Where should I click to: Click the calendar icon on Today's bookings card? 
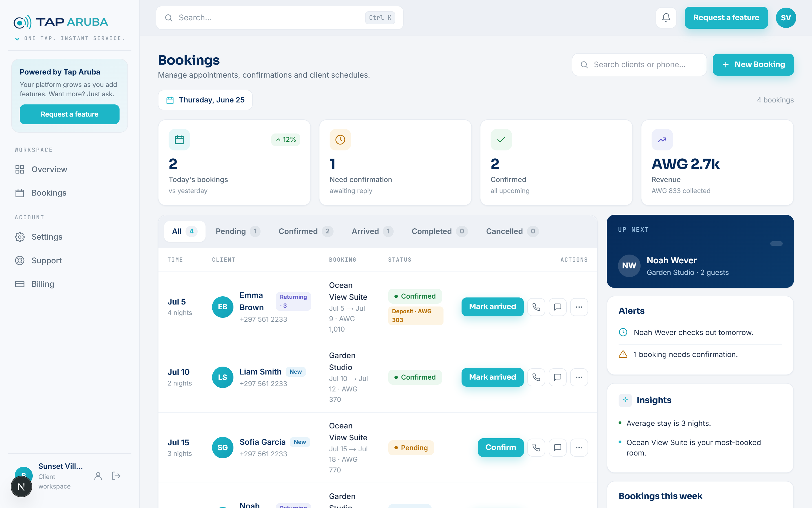pos(179,139)
